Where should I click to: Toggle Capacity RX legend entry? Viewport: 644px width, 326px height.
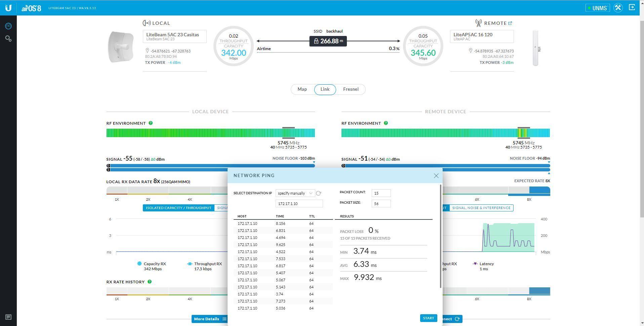coord(152,266)
